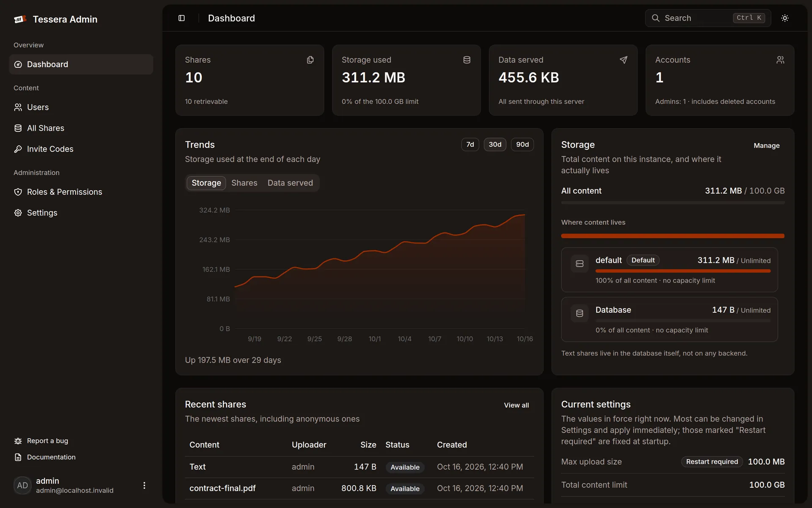Screen dimensions: 812x508
Task: Click the people icon on Accounts card
Action: tap(780, 60)
